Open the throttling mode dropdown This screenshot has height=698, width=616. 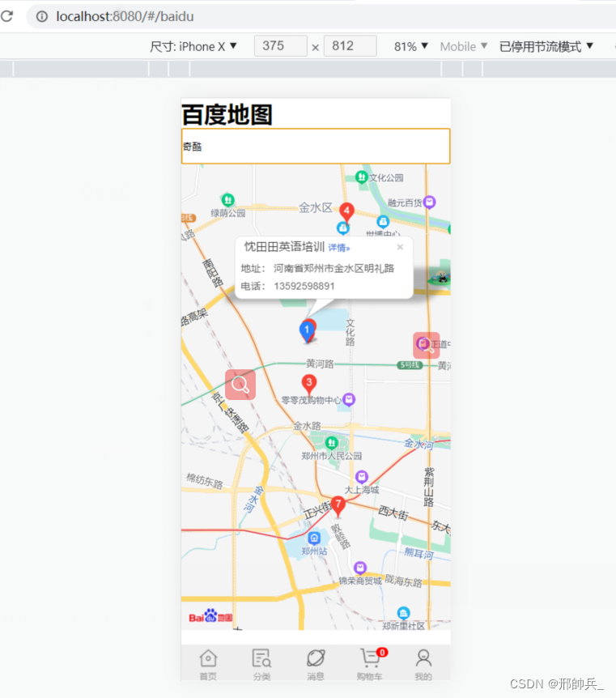(546, 46)
